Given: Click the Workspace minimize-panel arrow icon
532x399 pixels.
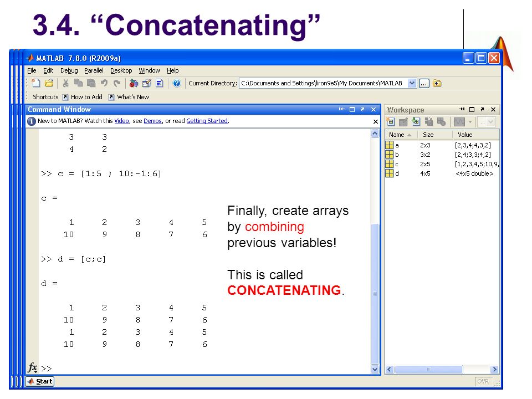Looking at the screenshot, I should (462, 109).
